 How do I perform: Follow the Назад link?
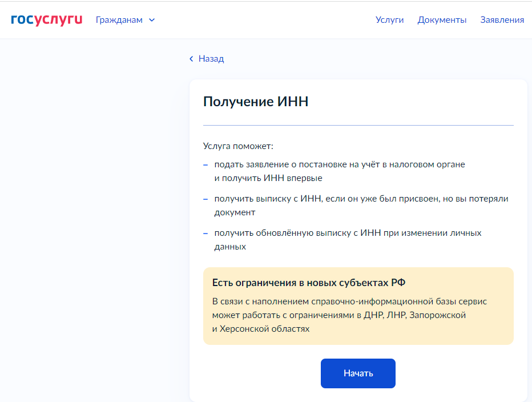pyautogui.click(x=211, y=59)
